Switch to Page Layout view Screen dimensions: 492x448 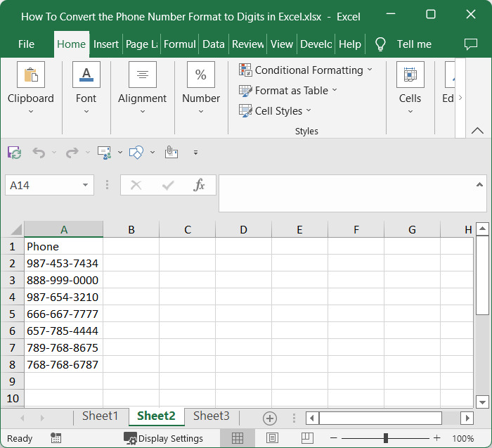coord(272,438)
